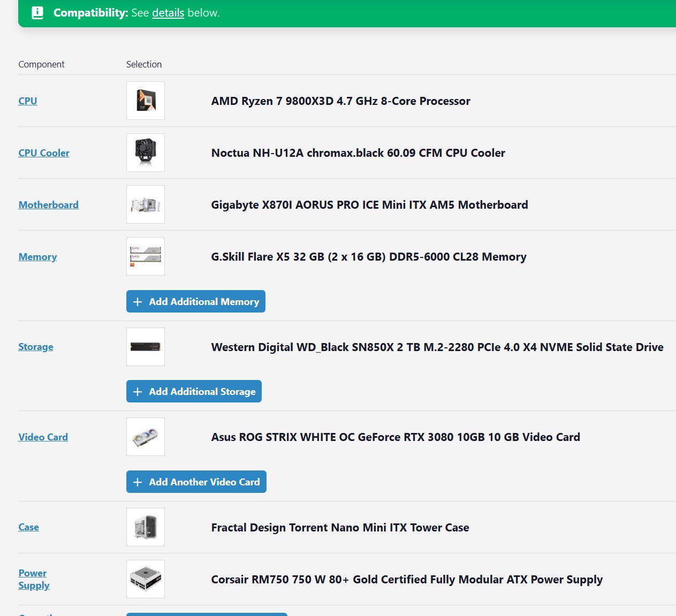The height and width of the screenshot is (616, 676).
Task: Click the Asus ROG STRIX RTX 3080 thumbnail
Action: point(146,437)
